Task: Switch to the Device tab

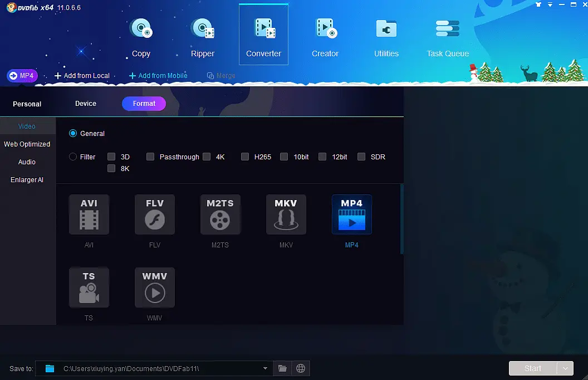Action: pyautogui.click(x=86, y=104)
